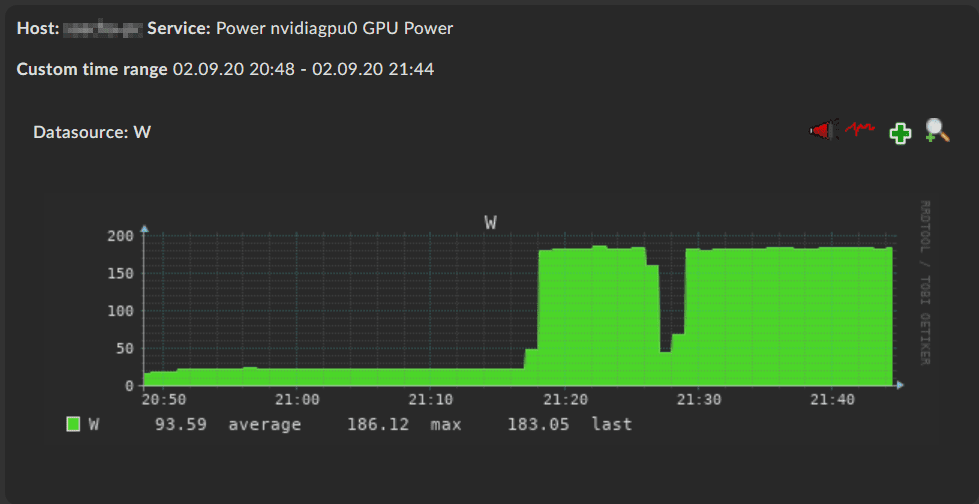Click the Datasource: W label
The image size is (979, 504).
coord(92,132)
